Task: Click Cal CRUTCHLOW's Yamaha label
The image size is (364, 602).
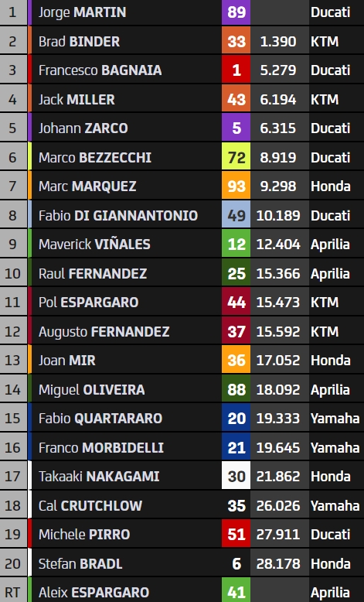Action: [x=335, y=505]
